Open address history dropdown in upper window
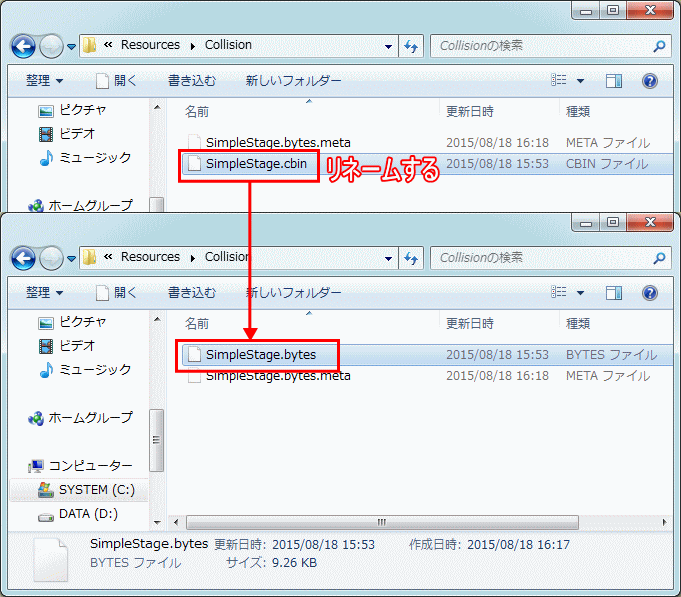This screenshot has height=597, width=681. pos(388,46)
